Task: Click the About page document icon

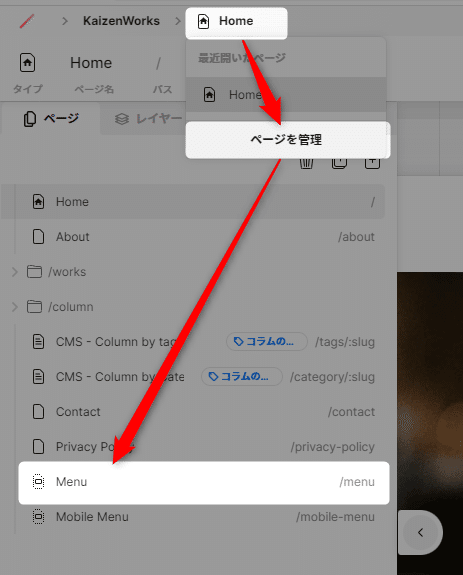Action: click(38, 237)
